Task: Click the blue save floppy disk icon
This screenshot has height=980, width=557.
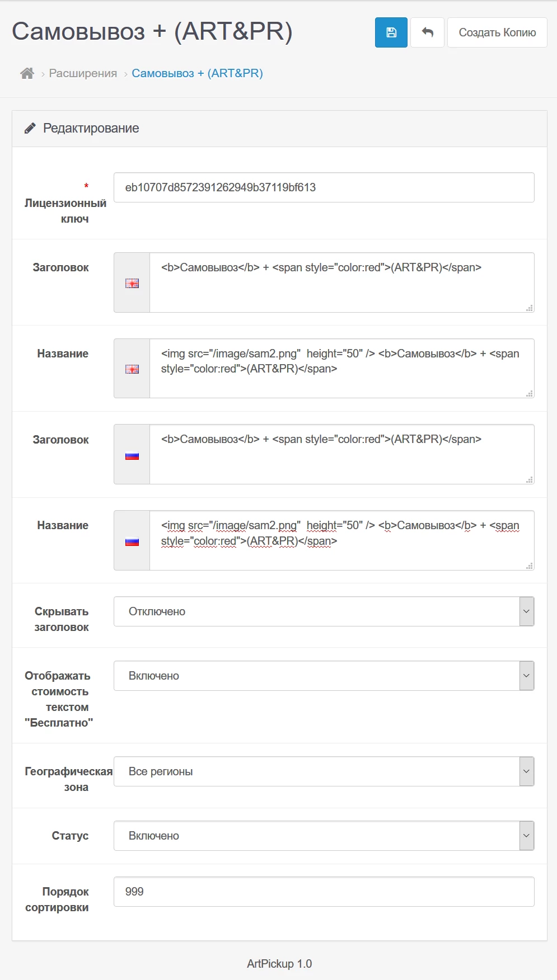Action: [x=391, y=32]
